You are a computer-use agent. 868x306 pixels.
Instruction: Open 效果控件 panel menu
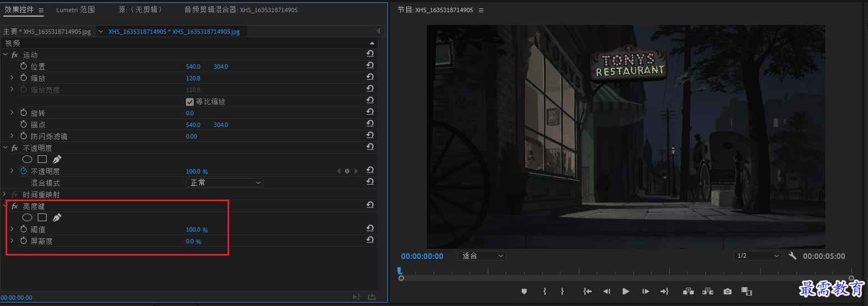click(41, 10)
